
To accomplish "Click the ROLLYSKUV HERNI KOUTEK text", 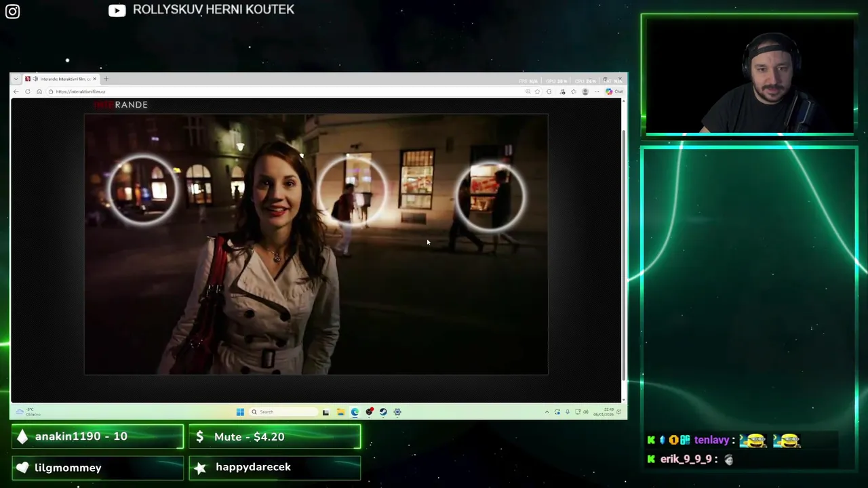I will click(x=214, y=9).
